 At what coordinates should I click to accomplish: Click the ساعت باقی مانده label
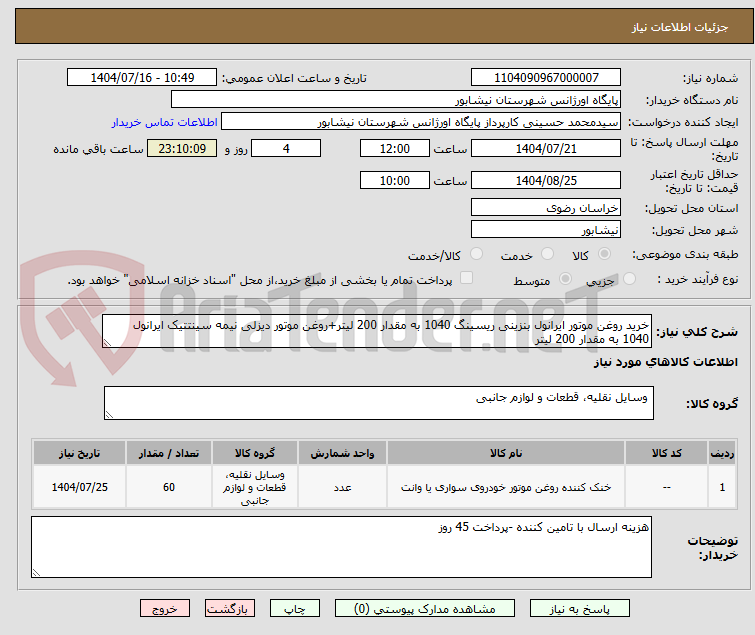pos(98,149)
